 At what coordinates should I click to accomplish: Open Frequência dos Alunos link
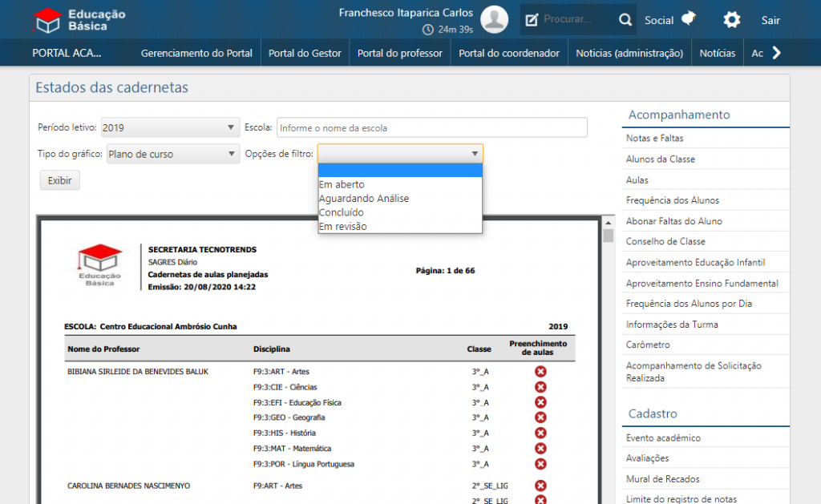[x=673, y=200]
